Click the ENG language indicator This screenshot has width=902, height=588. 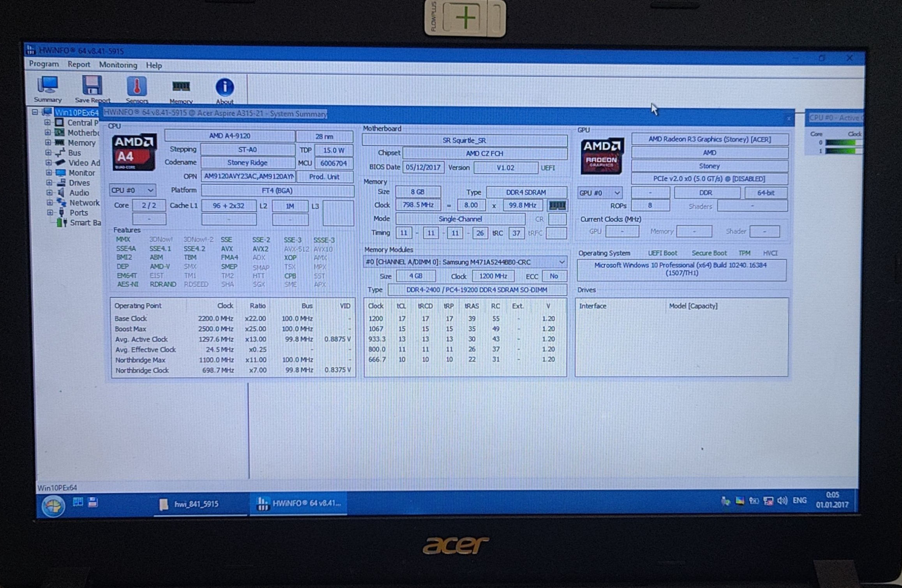[800, 500]
